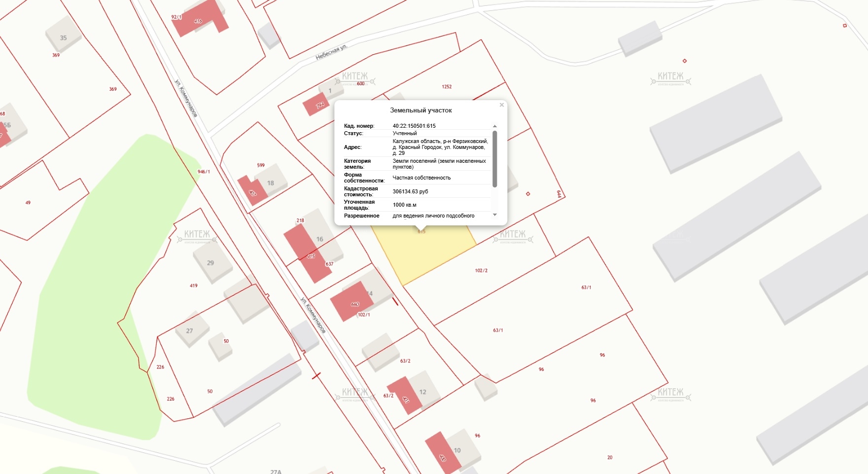
Task: Select land parcel labeled 1252
Action: pyautogui.click(x=447, y=87)
